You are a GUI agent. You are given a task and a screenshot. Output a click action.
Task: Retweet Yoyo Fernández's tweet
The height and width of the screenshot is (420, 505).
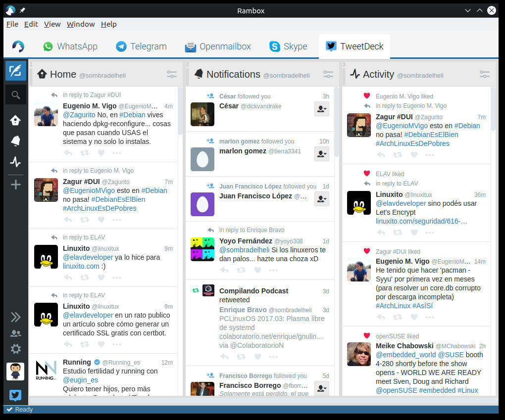241,270
